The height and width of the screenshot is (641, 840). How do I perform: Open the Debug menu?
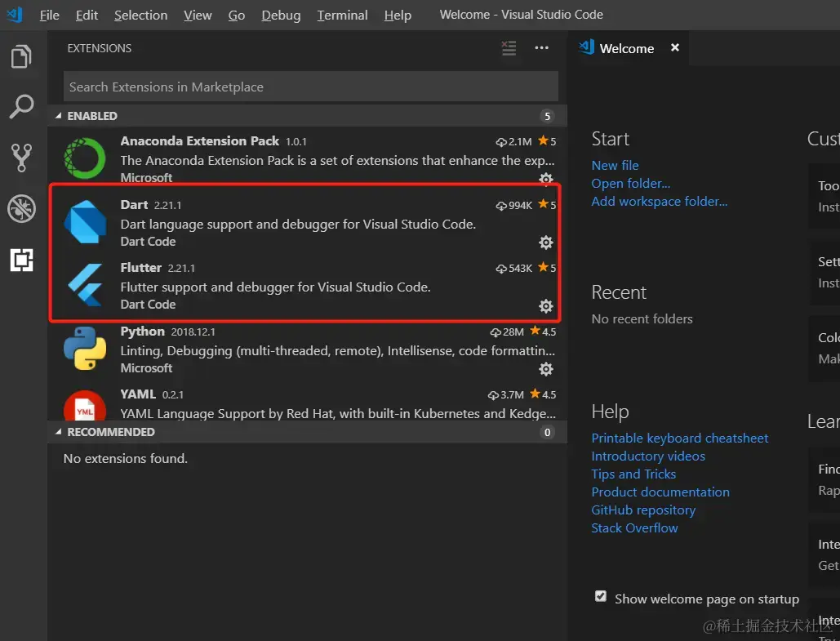(x=281, y=15)
